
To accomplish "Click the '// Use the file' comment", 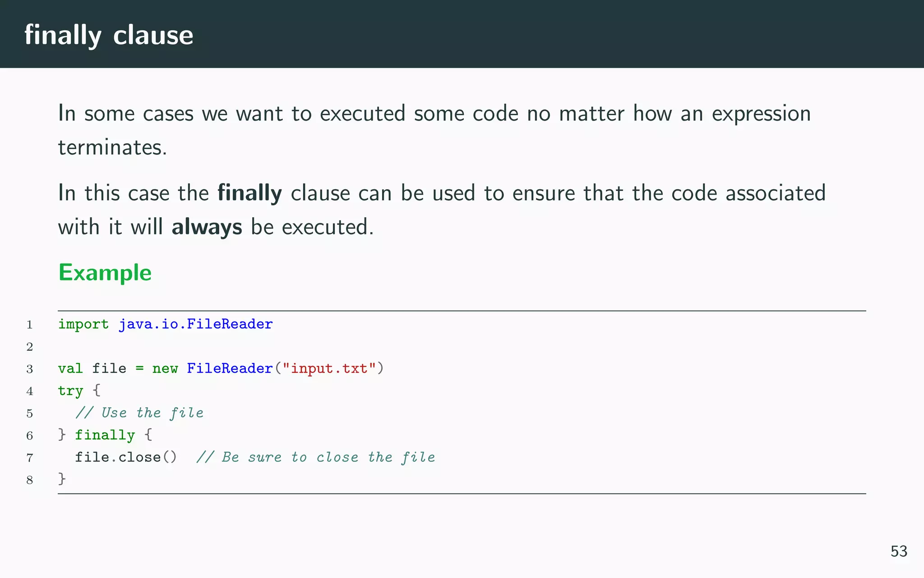I will click(x=139, y=413).
